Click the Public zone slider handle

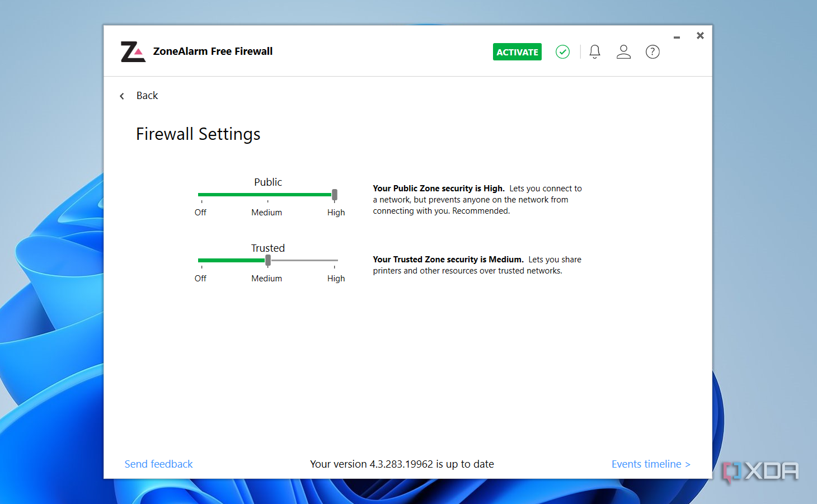pos(335,195)
